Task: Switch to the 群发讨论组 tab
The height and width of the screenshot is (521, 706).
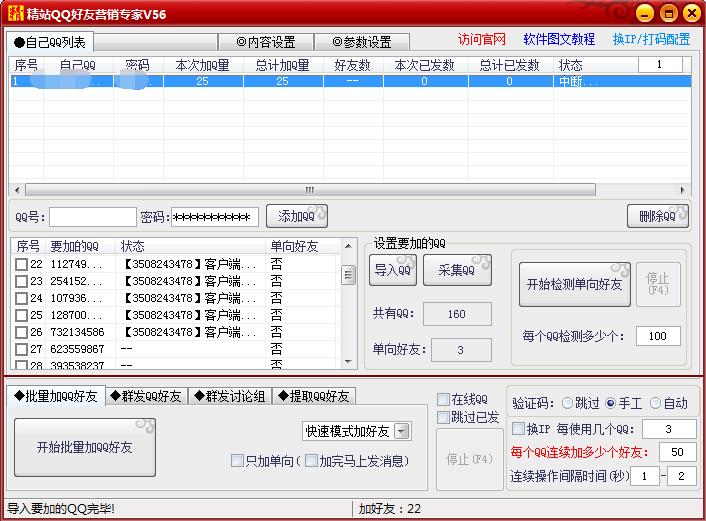Action: (x=230, y=396)
